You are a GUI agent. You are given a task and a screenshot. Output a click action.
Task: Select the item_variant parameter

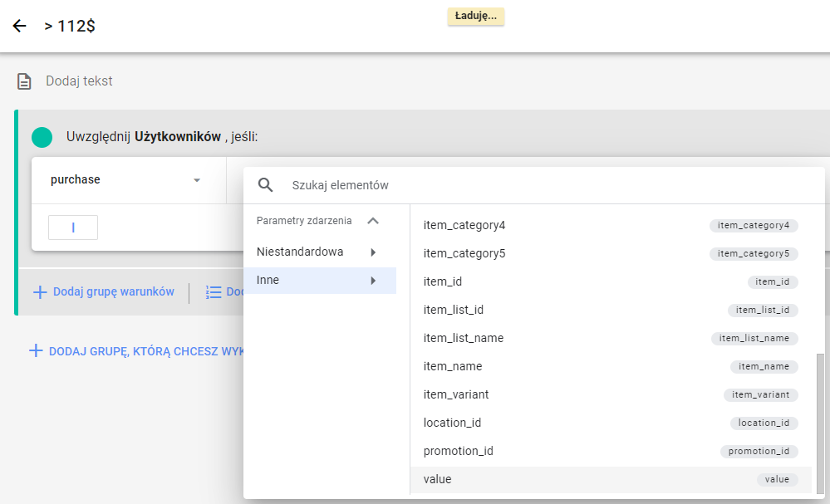[x=611, y=394]
